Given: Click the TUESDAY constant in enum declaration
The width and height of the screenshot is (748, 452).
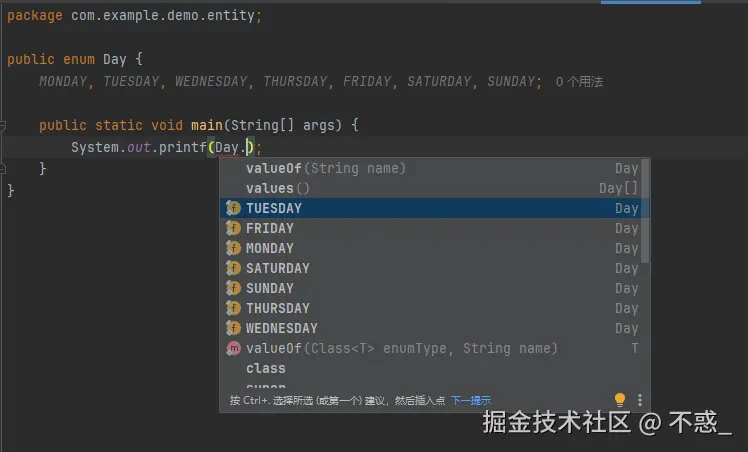Looking at the screenshot, I should 131,82.
